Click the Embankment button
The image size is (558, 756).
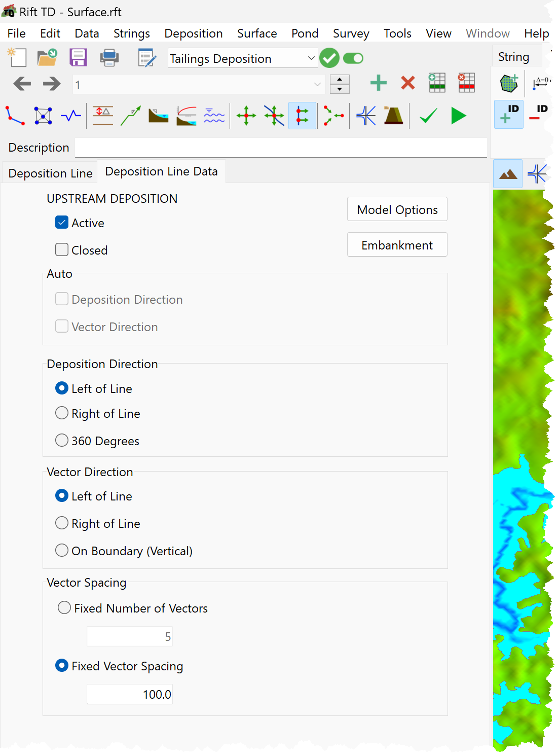(397, 245)
